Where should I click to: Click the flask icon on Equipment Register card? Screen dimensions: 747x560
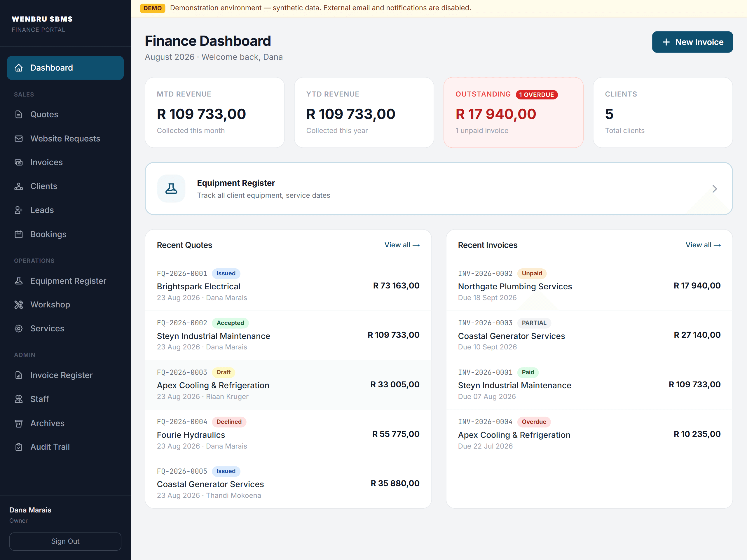171,189
